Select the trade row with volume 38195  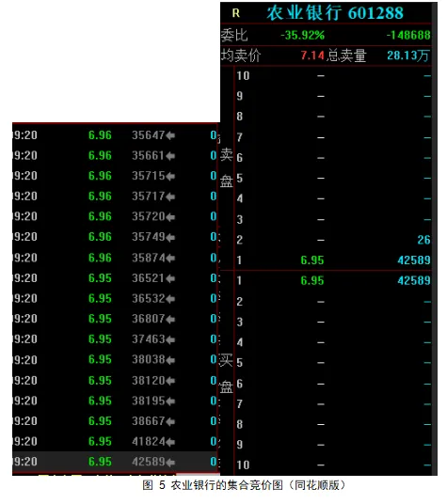click(116, 401)
